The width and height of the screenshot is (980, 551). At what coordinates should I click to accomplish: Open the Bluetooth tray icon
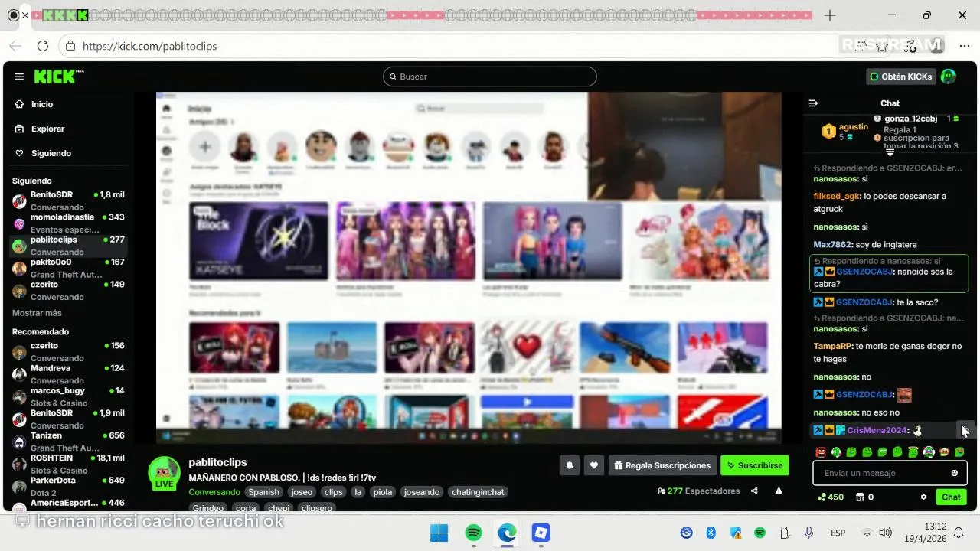[x=710, y=533]
